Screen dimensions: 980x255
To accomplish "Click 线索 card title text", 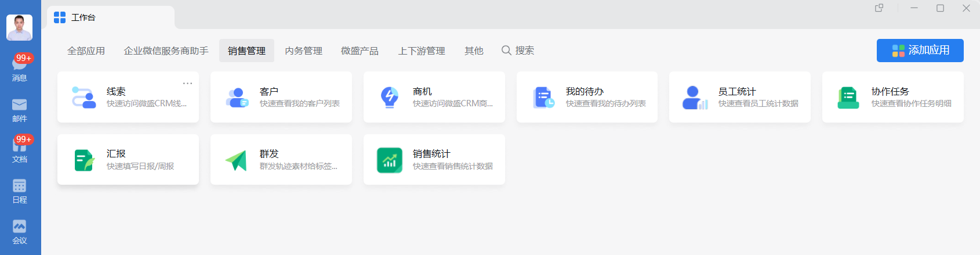I will pyautogui.click(x=116, y=91).
